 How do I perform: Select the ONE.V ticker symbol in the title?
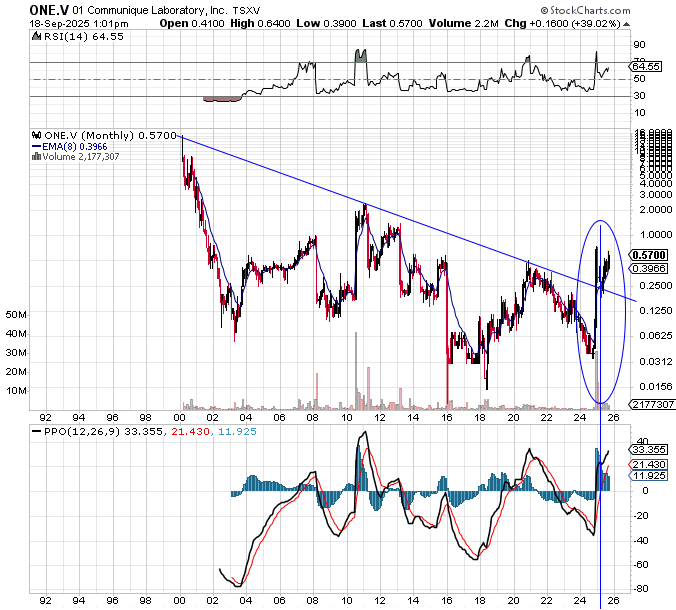pyautogui.click(x=49, y=10)
